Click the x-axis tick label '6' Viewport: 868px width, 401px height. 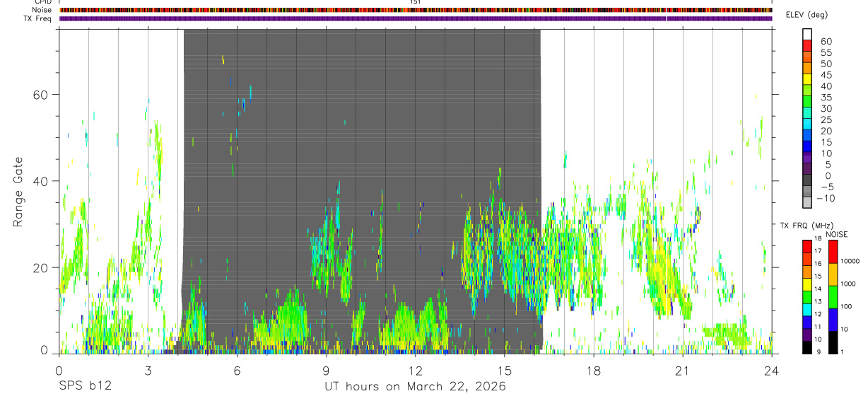click(x=237, y=371)
